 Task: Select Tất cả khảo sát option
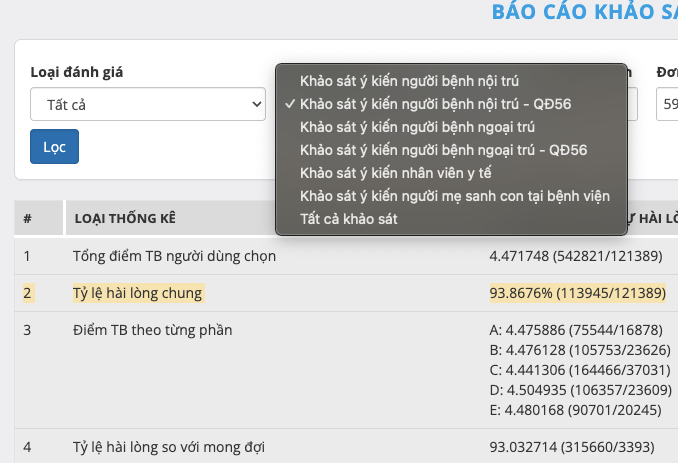[349, 218]
